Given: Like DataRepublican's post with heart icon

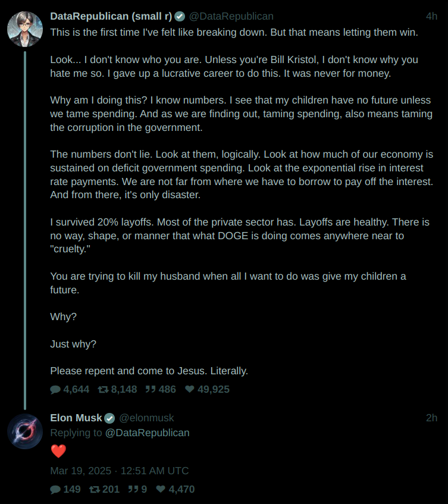Looking at the screenshot, I should point(190,389).
